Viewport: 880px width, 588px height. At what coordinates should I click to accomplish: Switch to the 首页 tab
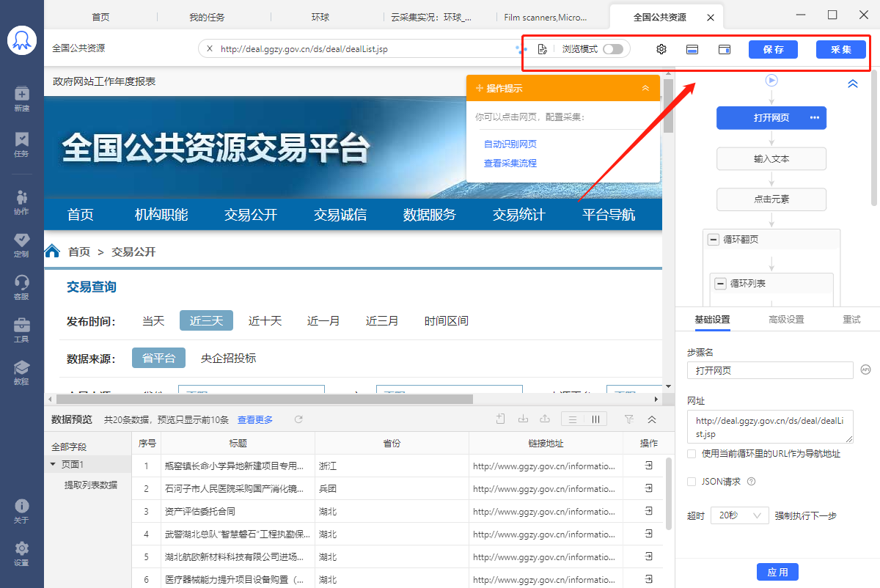click(x=100, y=17)
